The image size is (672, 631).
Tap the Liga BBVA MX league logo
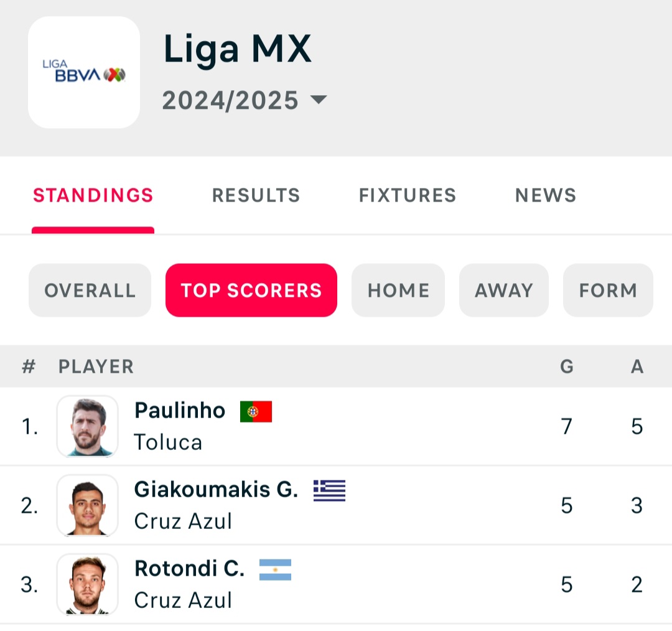tap(84, 73)
